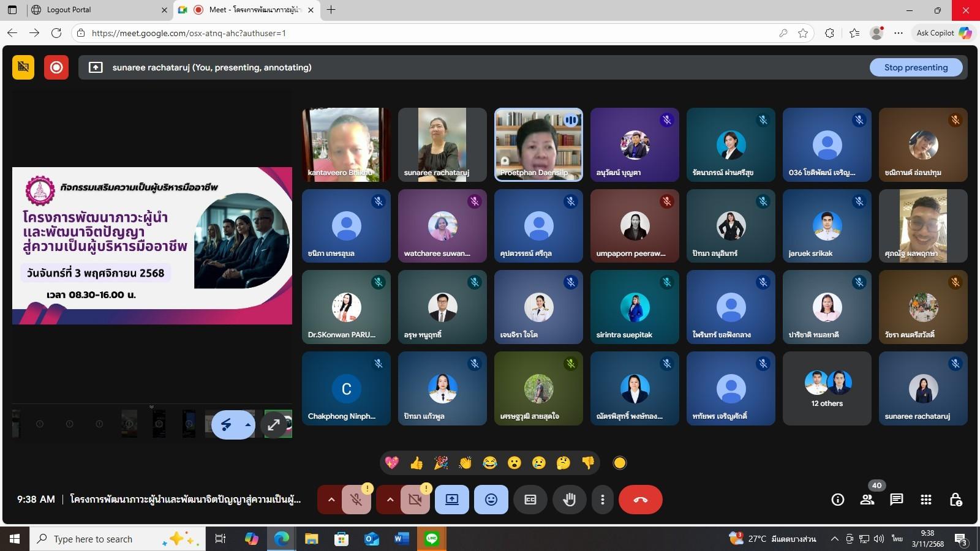Open host controls lock icon
Viewport: 980px width, 551px height.
[955, 500]
